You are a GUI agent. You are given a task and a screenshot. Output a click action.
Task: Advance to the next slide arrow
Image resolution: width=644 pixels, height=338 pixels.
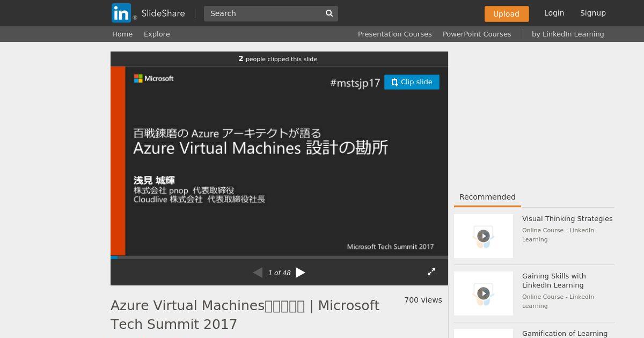click(301, 273)
